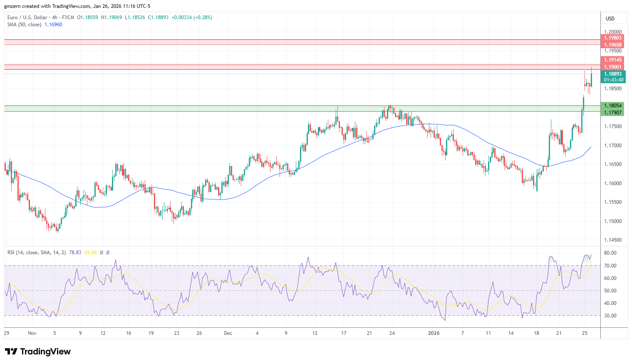The width and height of the screenshot is (632, 364).
Task: Click the Euro / U.S. Dollar symbol title
Action: pos(27,17)
